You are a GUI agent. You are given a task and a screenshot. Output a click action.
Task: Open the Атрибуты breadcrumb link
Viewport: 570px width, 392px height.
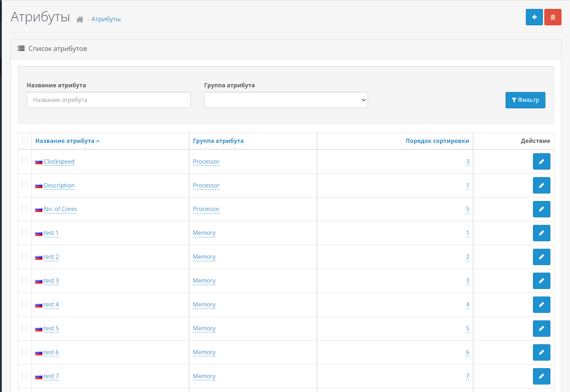[x=106, y=19]
